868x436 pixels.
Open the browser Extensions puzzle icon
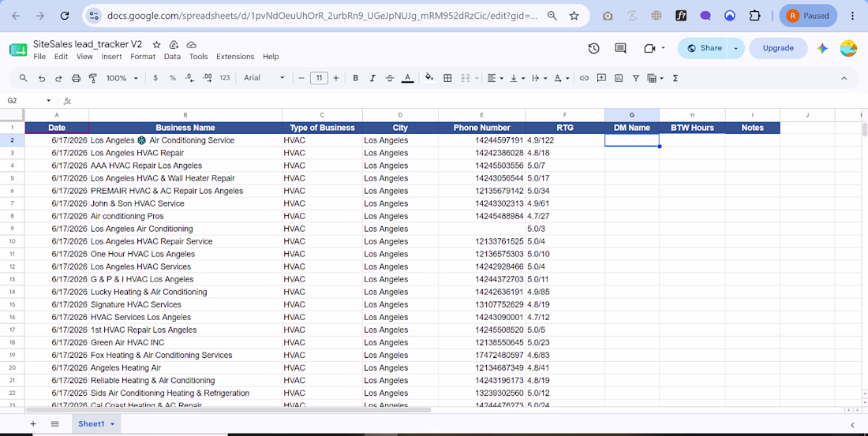point(754,16)
